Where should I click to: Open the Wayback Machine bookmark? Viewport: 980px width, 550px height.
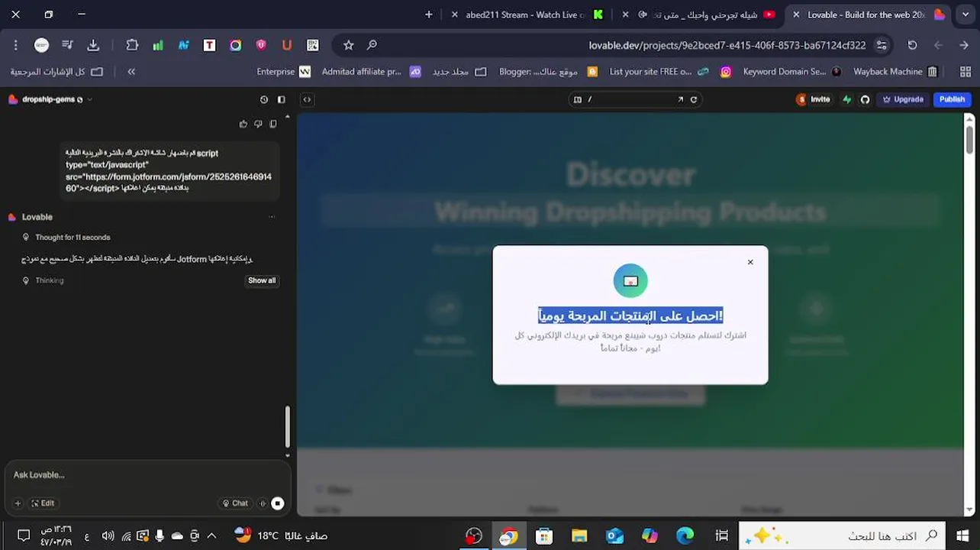click(895, 72)
